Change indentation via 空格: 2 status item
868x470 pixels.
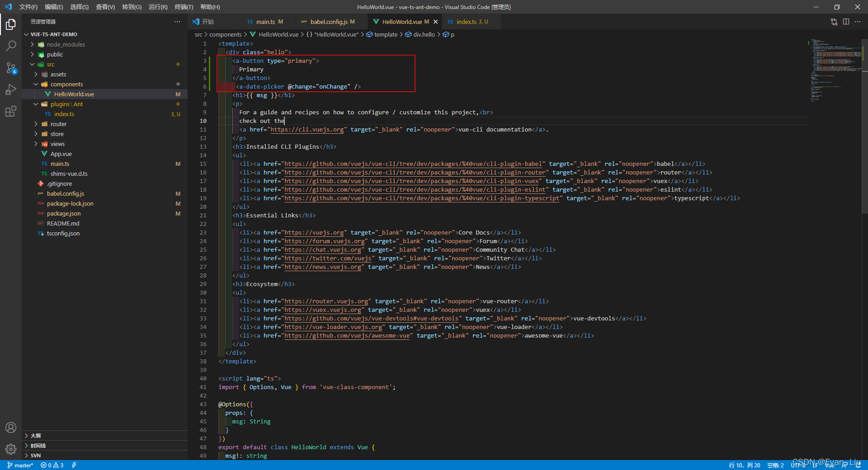click(x=775, y=465)
